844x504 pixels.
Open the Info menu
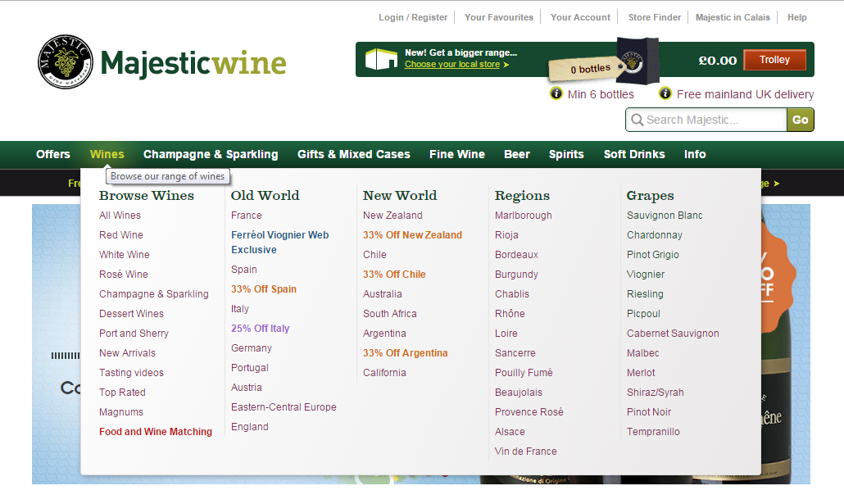pyautogui.click(x=695, y=155)
